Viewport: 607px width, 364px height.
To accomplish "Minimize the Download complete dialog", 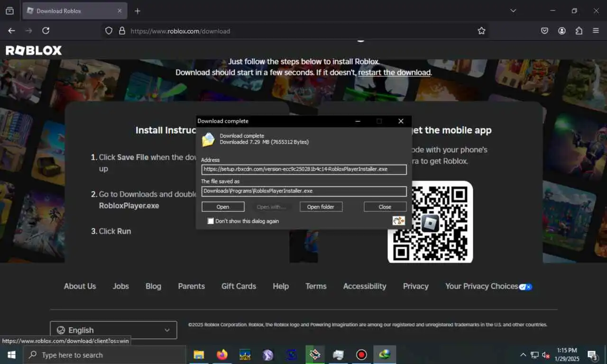I will (358, 121).
